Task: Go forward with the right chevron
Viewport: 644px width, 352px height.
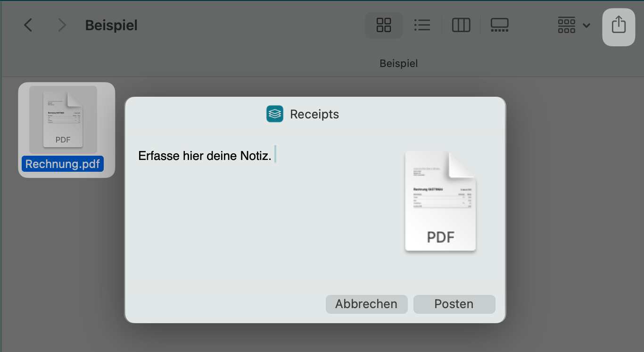Action: [62, 25]
